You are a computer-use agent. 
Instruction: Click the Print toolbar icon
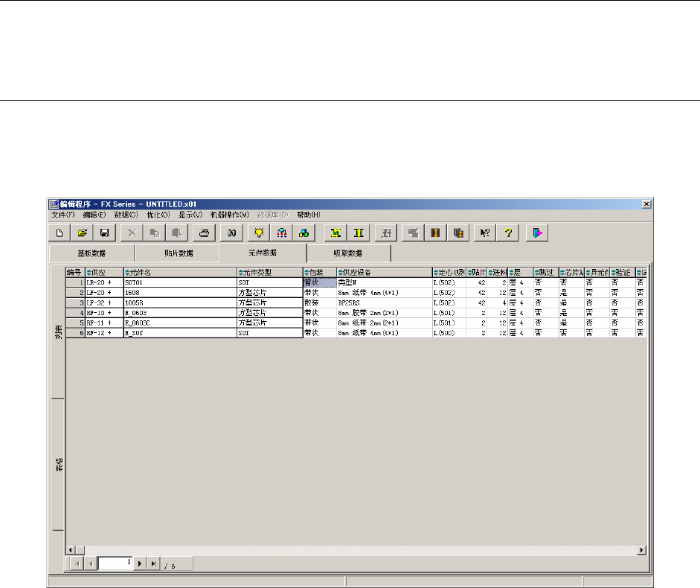203,233
